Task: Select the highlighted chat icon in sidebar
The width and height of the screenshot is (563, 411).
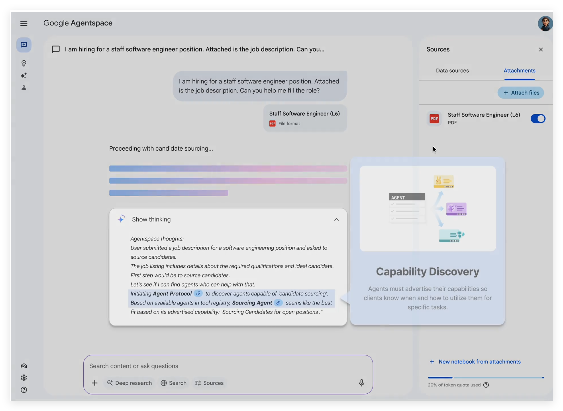Action: click(24, 45)
